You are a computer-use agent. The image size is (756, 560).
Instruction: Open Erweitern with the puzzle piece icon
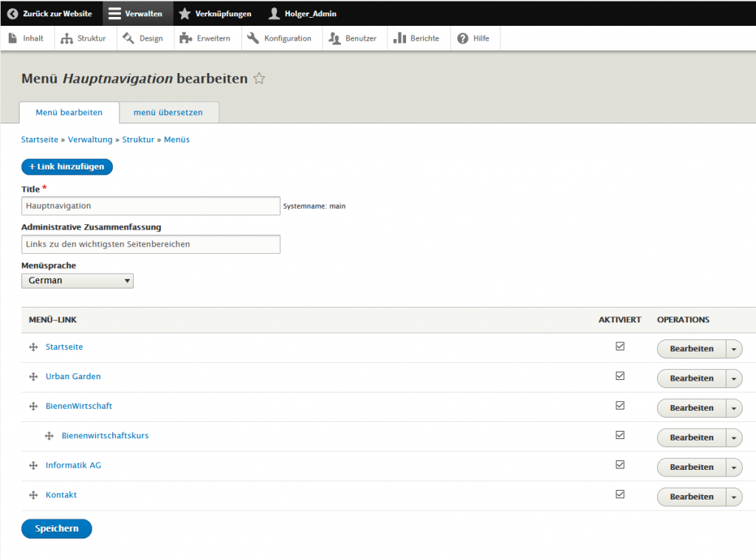pos(205,38)
